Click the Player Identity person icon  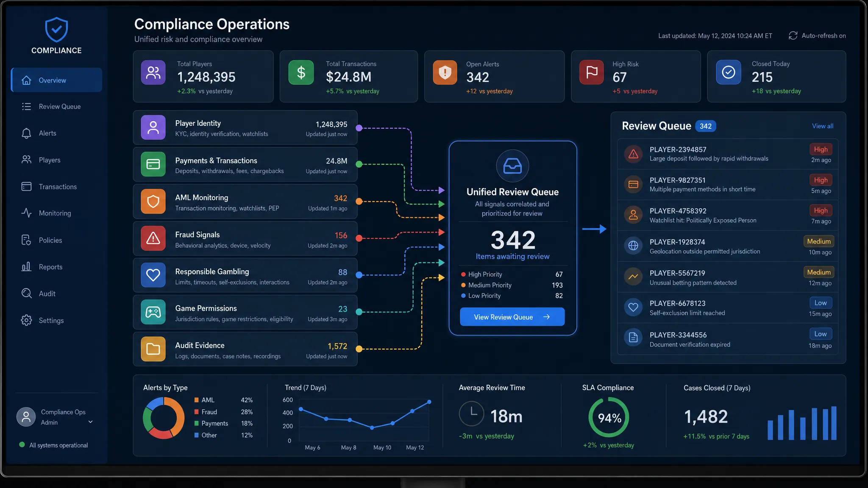[153, 128]
